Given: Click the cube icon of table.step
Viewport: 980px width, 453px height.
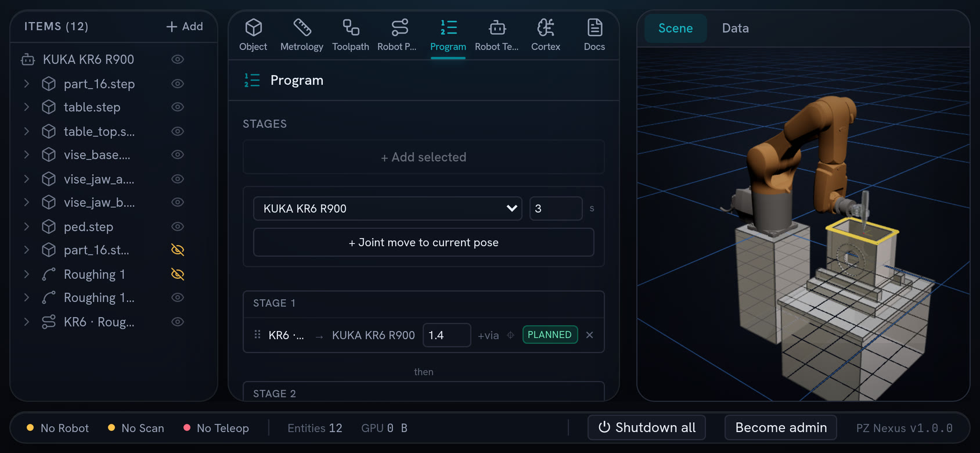Looking at the screenshot, I should [49, 107].
